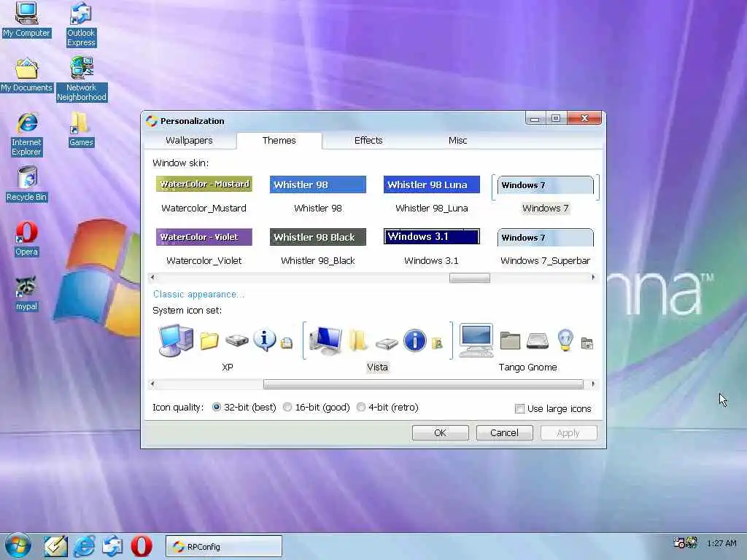The image size is (747, 560).
Task: Launch Opera from the desktop shortcut
Action: 27,239
